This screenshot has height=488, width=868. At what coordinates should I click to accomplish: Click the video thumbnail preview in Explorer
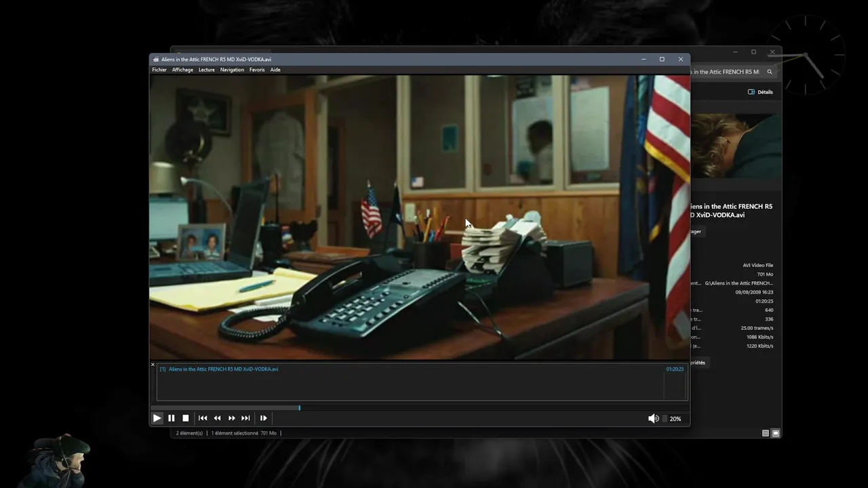pyautogui.click(x=736, y=146)
